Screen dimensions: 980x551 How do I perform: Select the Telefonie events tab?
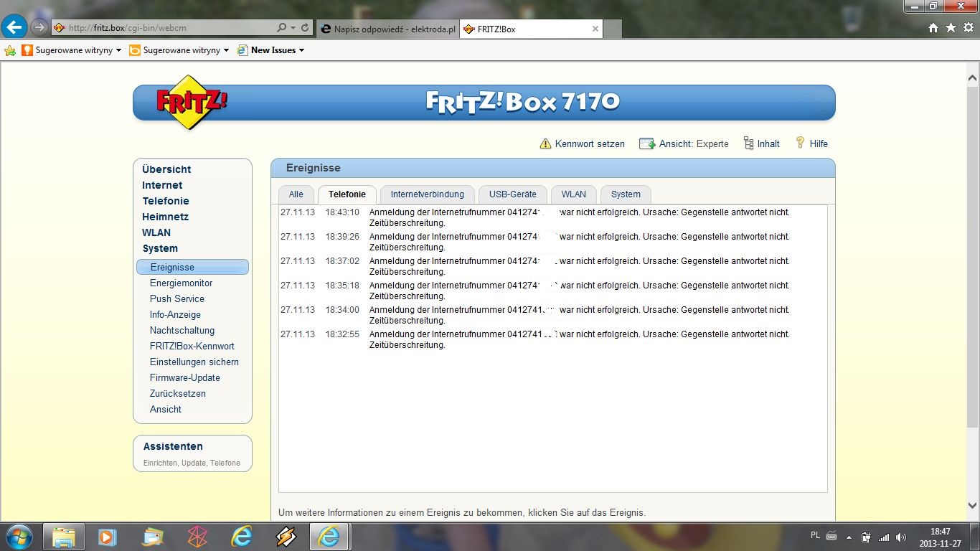click(347, 194)
